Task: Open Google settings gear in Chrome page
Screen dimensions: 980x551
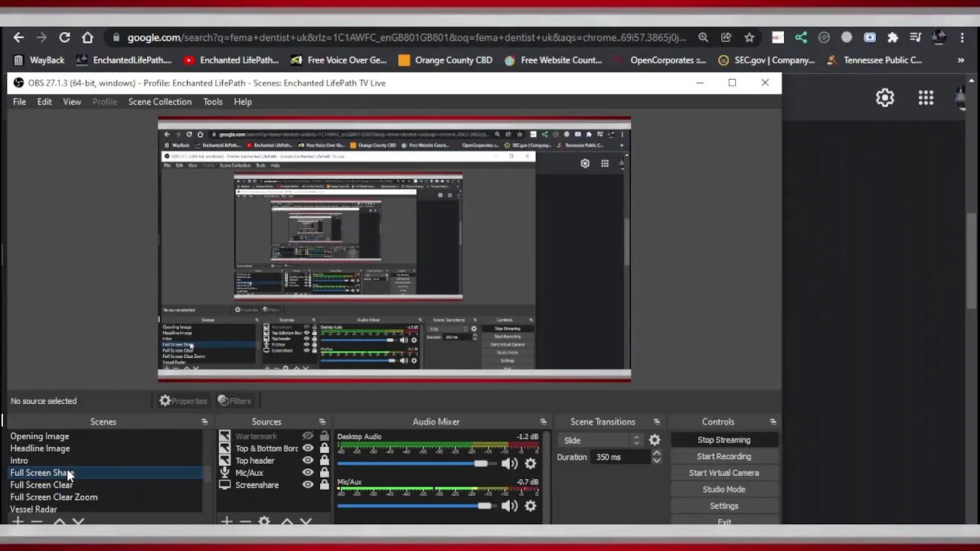Action: (x=885, y=97)
